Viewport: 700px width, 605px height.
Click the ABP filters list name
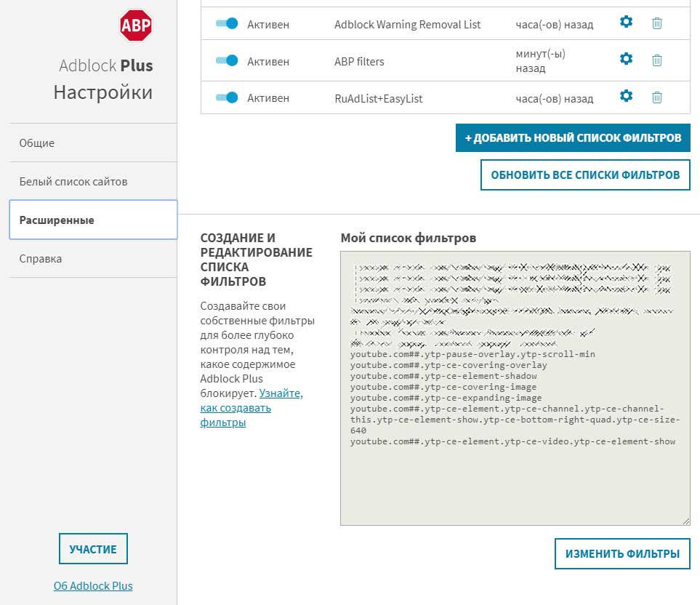click(x=359, y=62)
